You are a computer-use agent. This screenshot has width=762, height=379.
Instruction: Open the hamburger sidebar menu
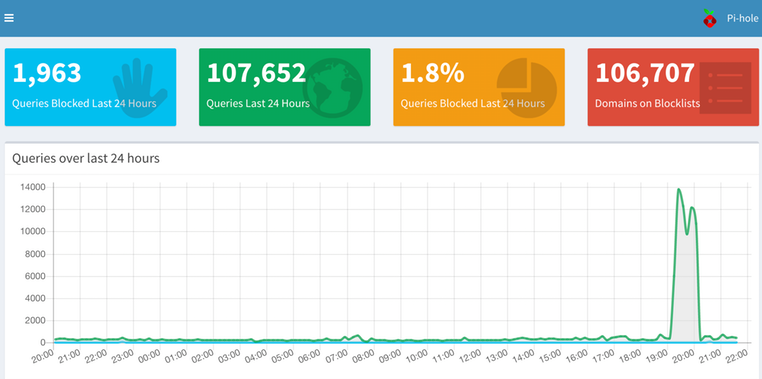pos(9,18)
